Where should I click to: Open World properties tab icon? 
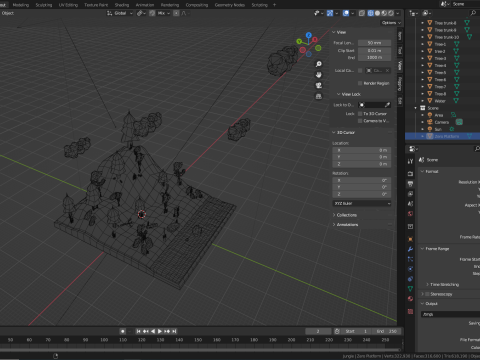[410, 214]
